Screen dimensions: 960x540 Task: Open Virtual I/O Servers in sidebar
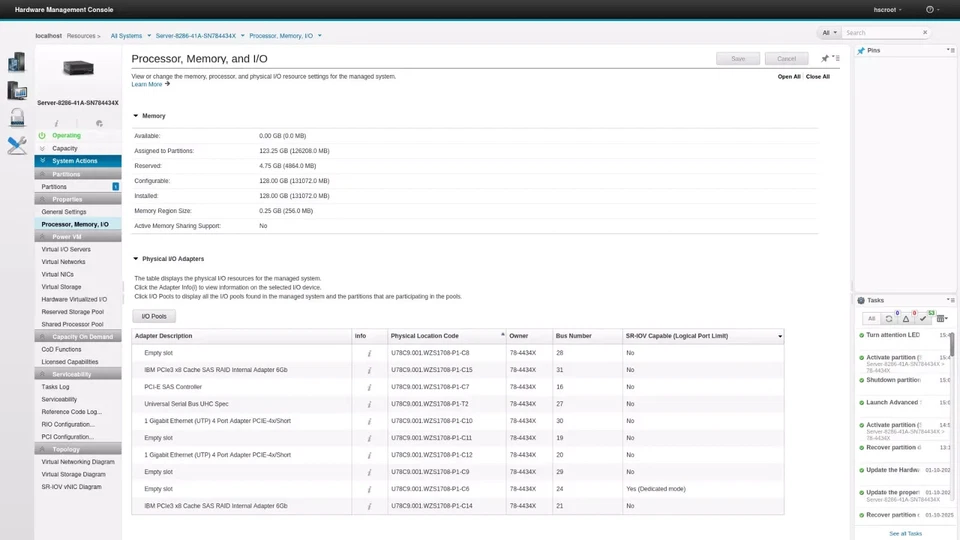66,249
